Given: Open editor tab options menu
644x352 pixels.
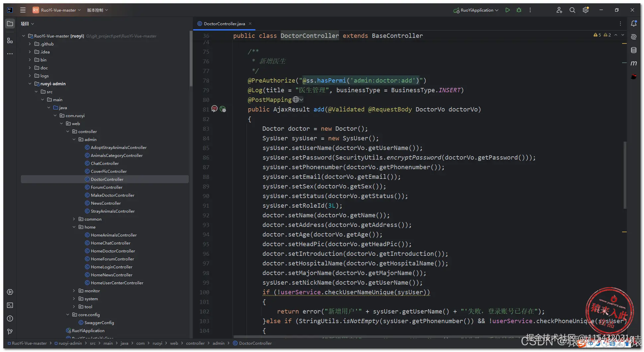Looking at the screenshot, I should coord(620,24).
